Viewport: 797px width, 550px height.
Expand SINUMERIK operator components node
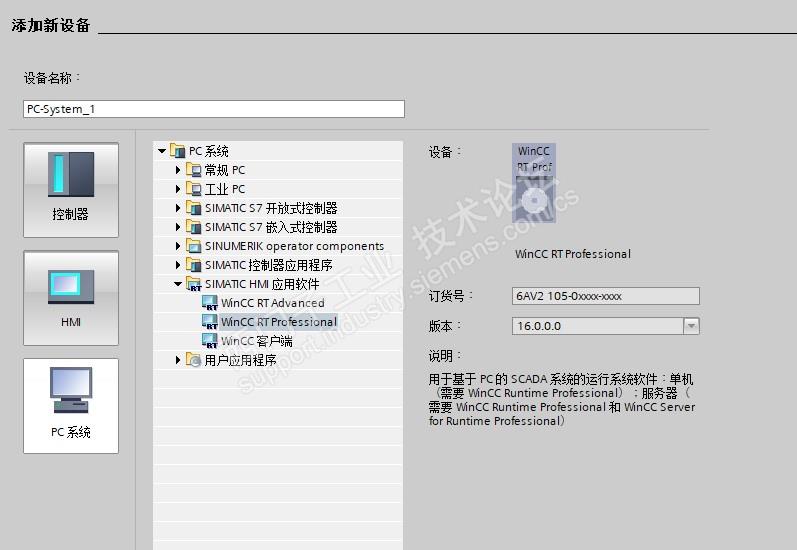178,246
